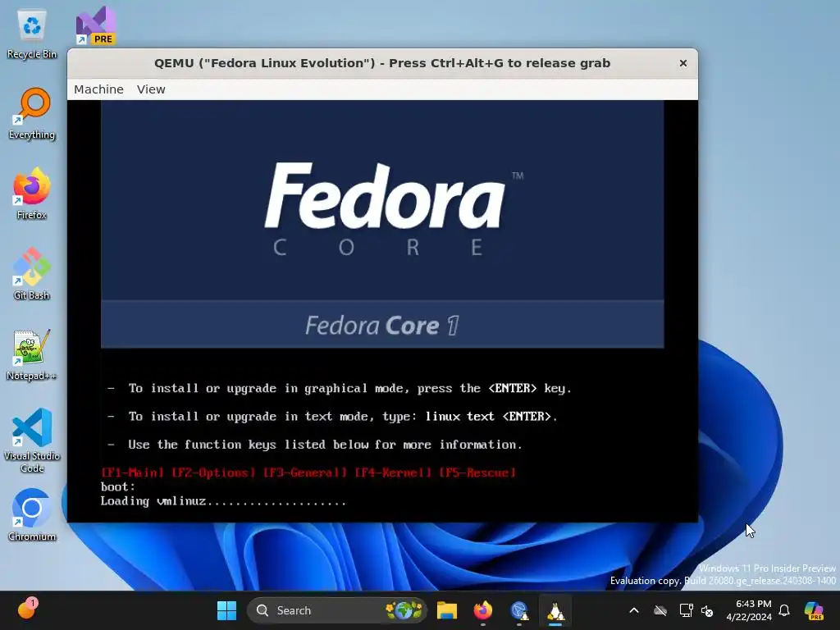The height and width of the screenshot is (630, 840).
Task: Open the clock showing 6:43 PM
Action: click(748, 610)
